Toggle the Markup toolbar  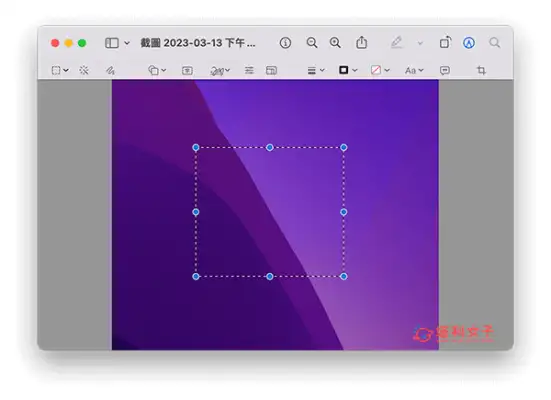click(469, 43)
